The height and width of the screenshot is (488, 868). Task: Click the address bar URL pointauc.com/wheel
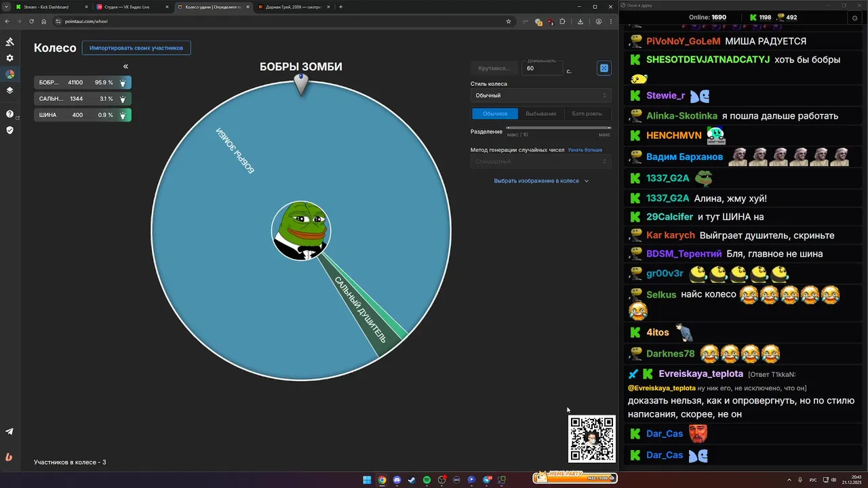point(86,21)
